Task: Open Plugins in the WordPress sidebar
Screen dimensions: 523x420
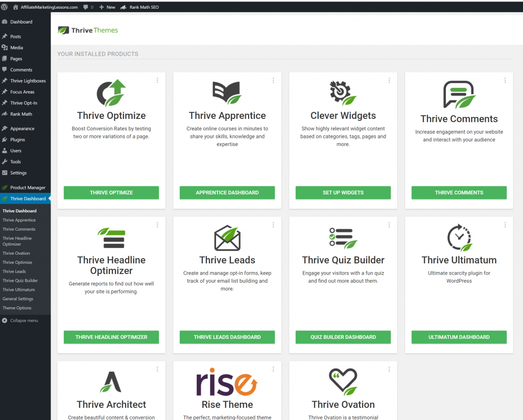Action: 17,139
